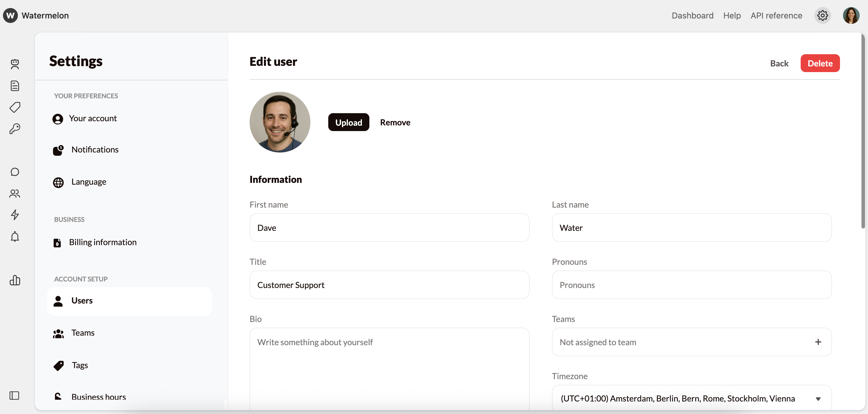Upload a new profile photo
The image size is (868, 414).
(349, 122)
